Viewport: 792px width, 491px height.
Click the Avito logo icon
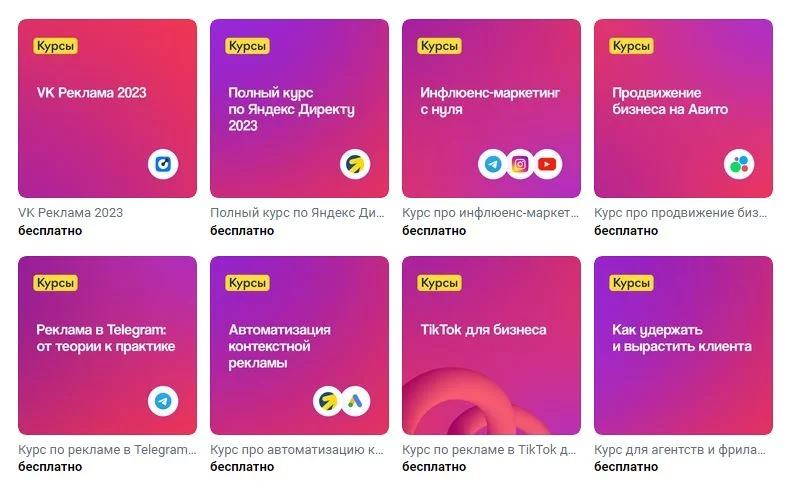click(x=739, y=164)
